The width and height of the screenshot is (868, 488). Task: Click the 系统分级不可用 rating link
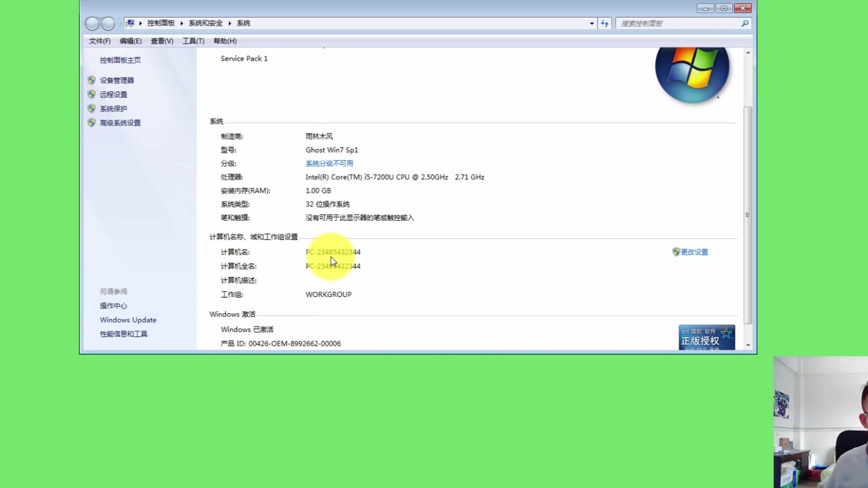[x=329, y=163]
